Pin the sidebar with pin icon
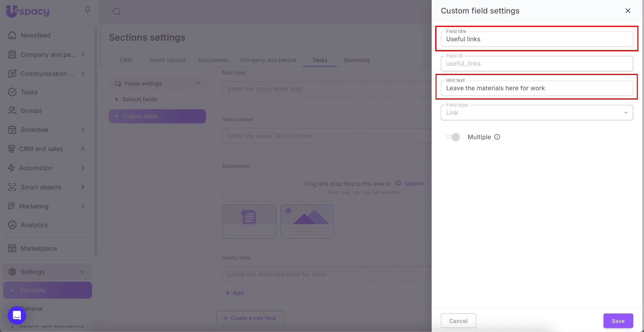This screenshot has width=644, height=332. click(87, 10)
